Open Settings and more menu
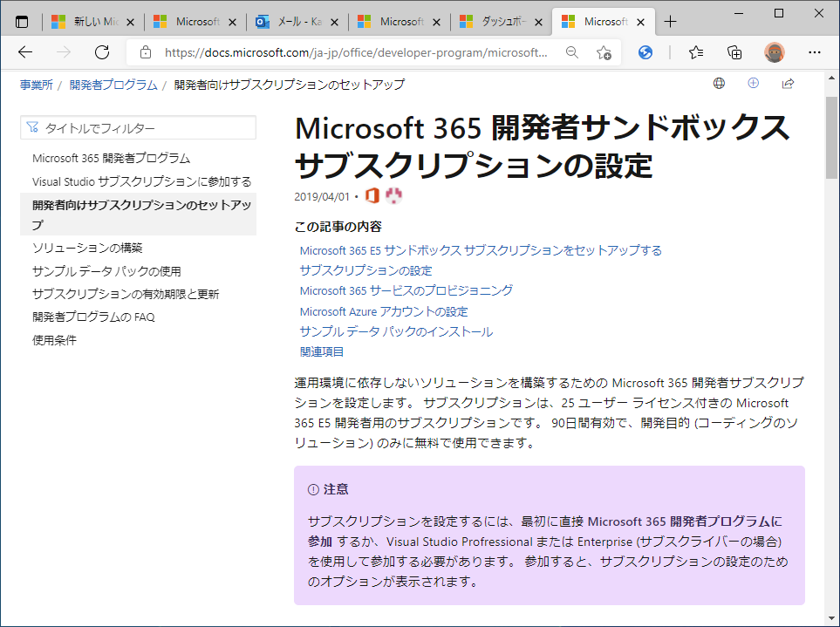 pyautogui.click(x=815, y=52)
